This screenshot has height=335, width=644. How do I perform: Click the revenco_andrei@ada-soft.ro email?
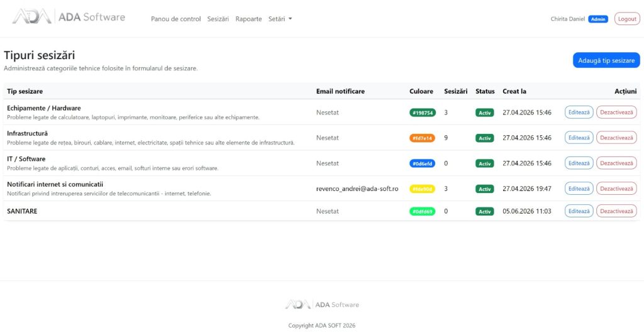click(x=357, y=189)
